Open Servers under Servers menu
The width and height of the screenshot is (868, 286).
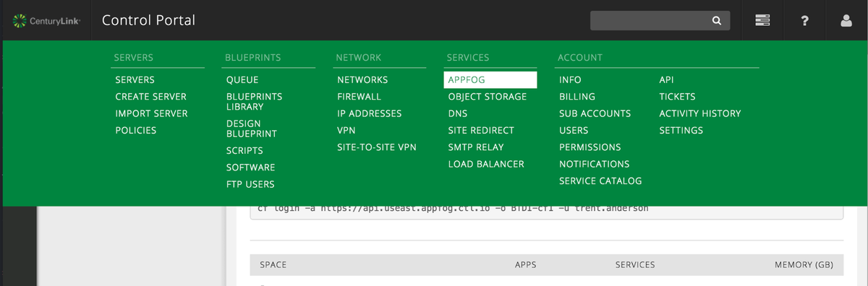click(135, 79)
